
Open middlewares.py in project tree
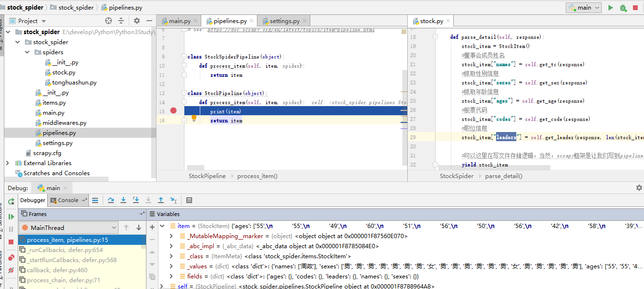click(x=64, y=123)
